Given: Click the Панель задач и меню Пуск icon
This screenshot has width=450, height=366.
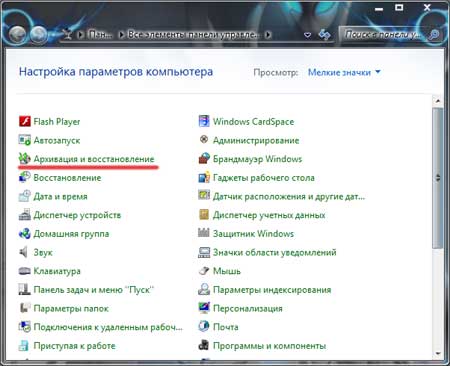Looking at the screenshot, I should [25, 289].
